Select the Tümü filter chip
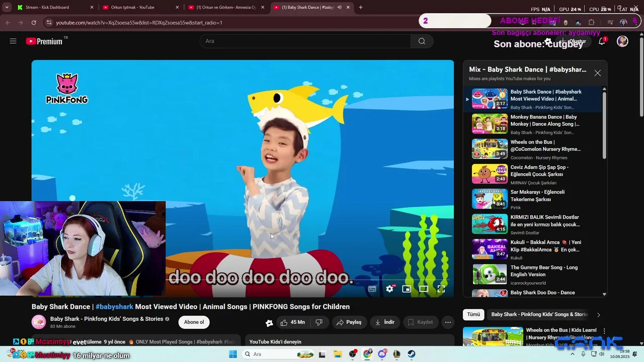644x362 pixels. coord(473,314)
